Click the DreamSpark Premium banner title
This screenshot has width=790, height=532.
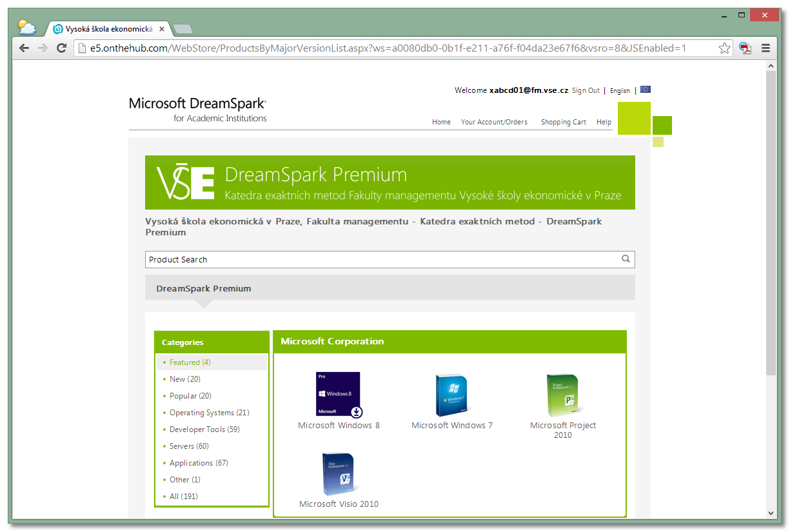tap(316, 175)
